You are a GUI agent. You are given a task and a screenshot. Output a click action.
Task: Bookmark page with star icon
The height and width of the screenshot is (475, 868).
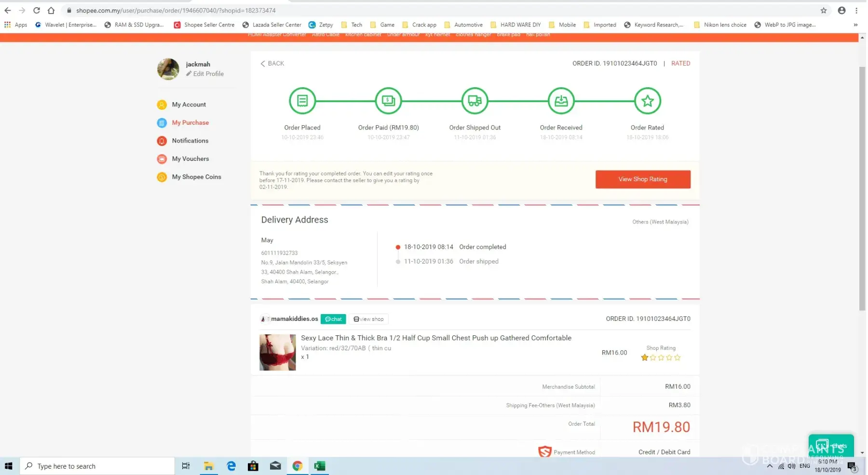click(824, 11)
